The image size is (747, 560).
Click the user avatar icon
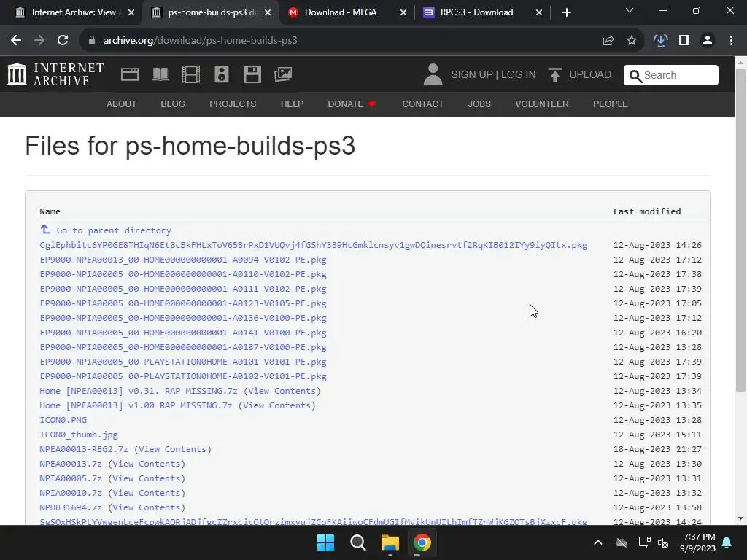point(433,74)
